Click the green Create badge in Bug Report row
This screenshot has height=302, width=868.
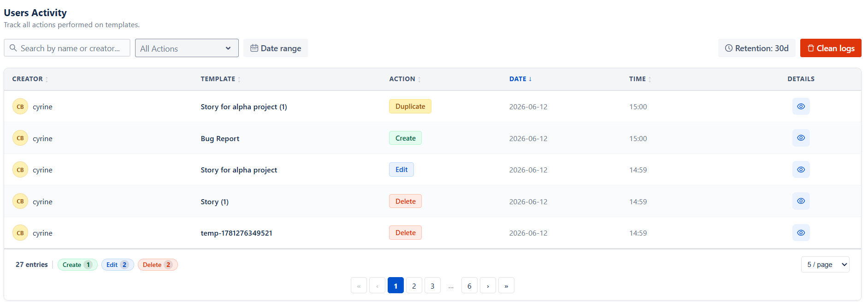pos(405,138)
